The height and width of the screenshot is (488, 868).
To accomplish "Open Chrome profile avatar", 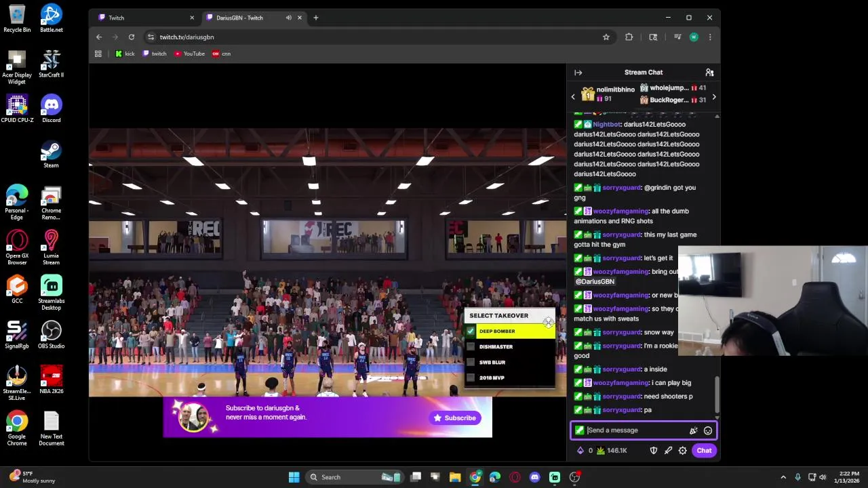I will click(694, 37).
